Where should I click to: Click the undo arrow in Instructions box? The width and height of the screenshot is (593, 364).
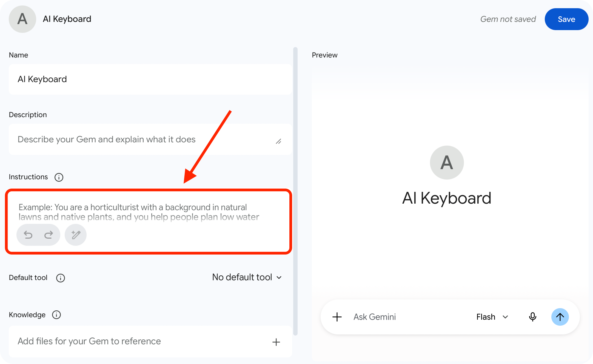point(28,235)
